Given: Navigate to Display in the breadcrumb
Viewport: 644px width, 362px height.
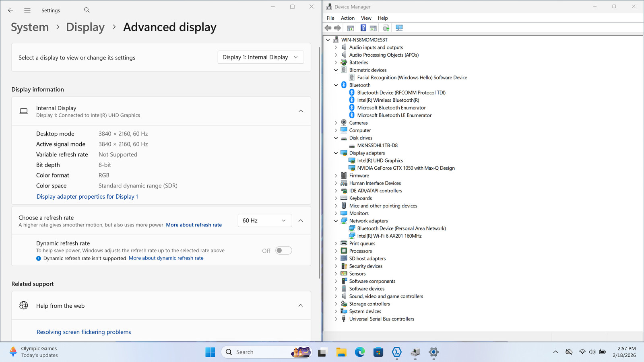Looking at the screenshot, I should point(85,27).
